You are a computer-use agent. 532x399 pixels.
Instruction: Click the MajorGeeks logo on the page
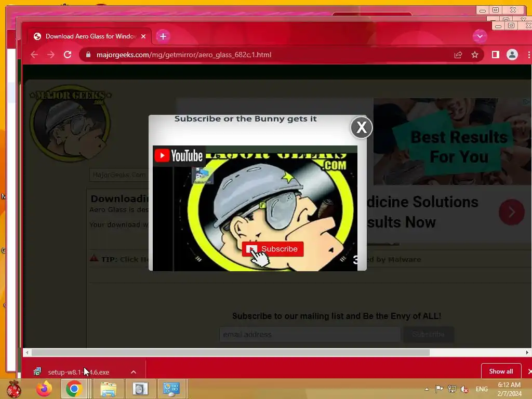coord(71,123)
